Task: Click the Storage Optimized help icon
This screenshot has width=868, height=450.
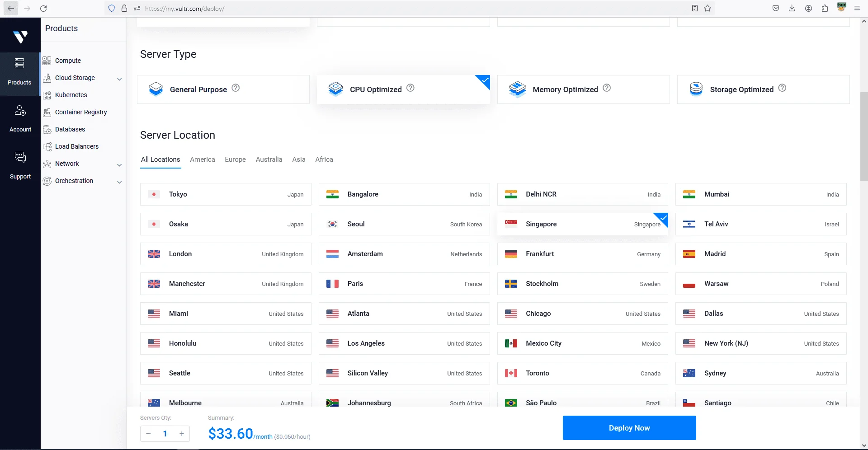Action: click(782, 88)
